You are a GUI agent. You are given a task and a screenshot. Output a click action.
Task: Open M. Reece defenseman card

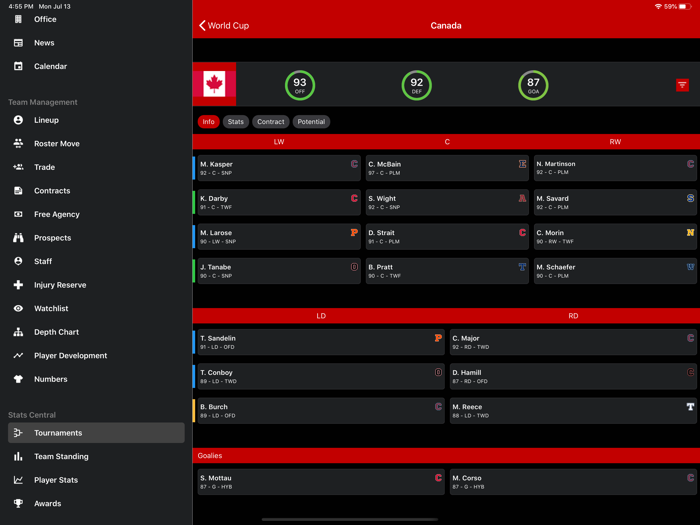[x=573, y=411]
